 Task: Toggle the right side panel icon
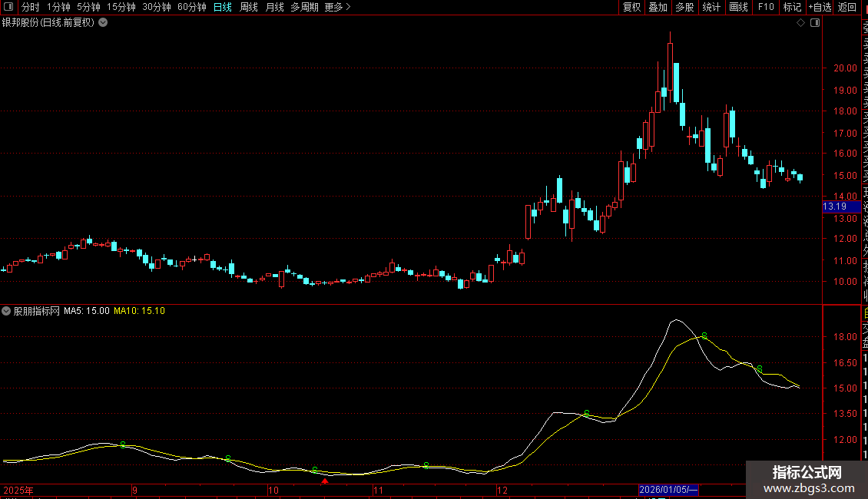(815, 23)
